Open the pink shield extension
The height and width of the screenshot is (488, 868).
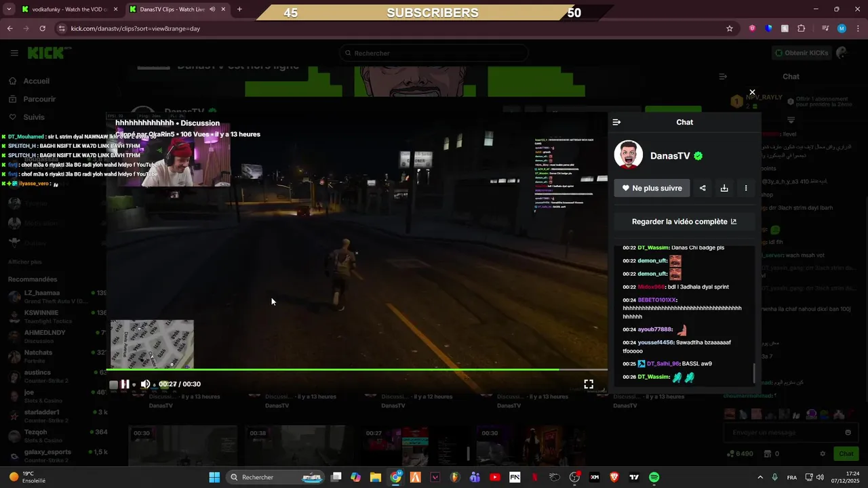(753, 28)
